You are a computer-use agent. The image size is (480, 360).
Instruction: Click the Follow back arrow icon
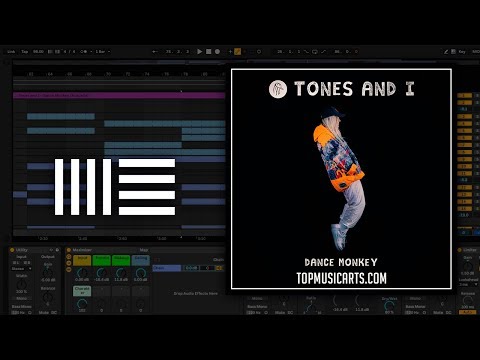point(155,52)
